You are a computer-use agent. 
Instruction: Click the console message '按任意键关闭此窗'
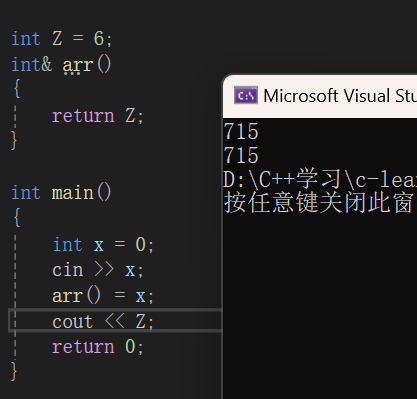[x=319, y=203]
